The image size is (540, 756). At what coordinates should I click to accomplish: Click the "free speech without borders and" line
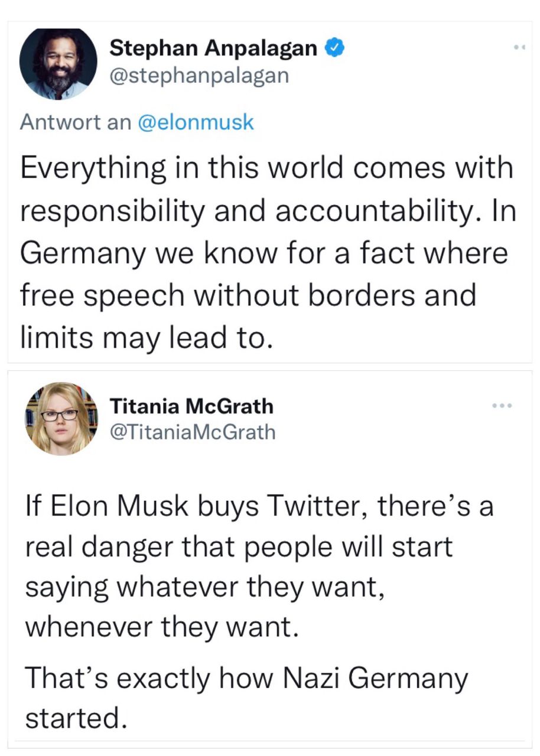[x=248, y=296]
